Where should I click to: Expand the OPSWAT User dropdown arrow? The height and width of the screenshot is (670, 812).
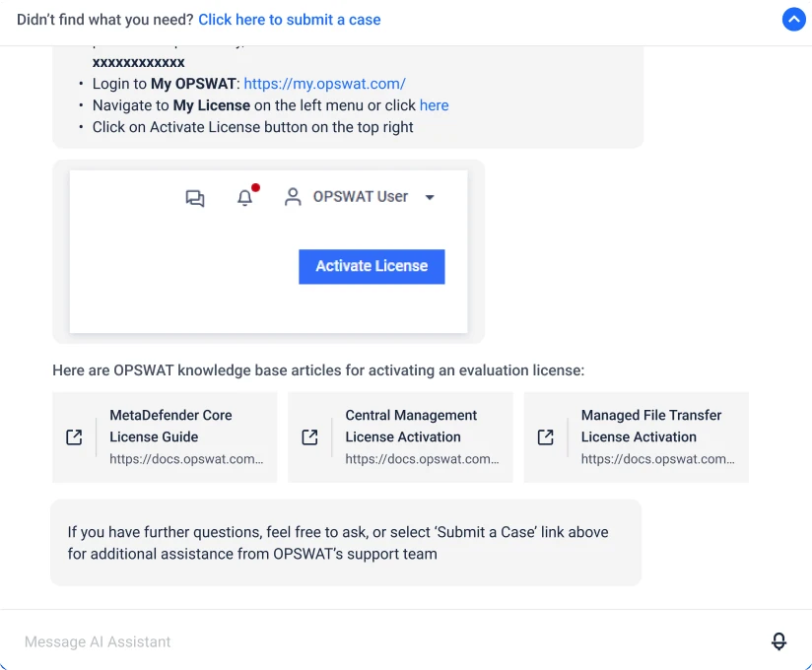point(430,197)
